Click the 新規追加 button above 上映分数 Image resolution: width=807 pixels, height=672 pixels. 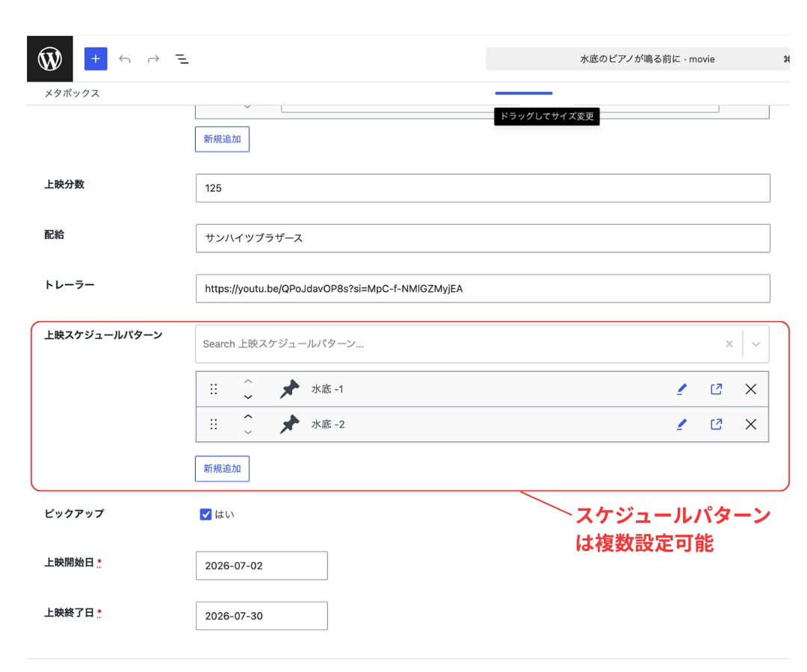[x=223, y=139]
